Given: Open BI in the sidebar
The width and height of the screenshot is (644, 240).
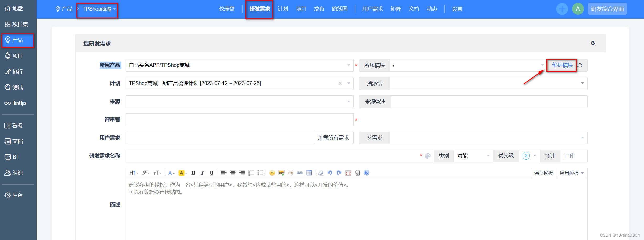Looking at the screenshot, I should (x=11, y=157).
